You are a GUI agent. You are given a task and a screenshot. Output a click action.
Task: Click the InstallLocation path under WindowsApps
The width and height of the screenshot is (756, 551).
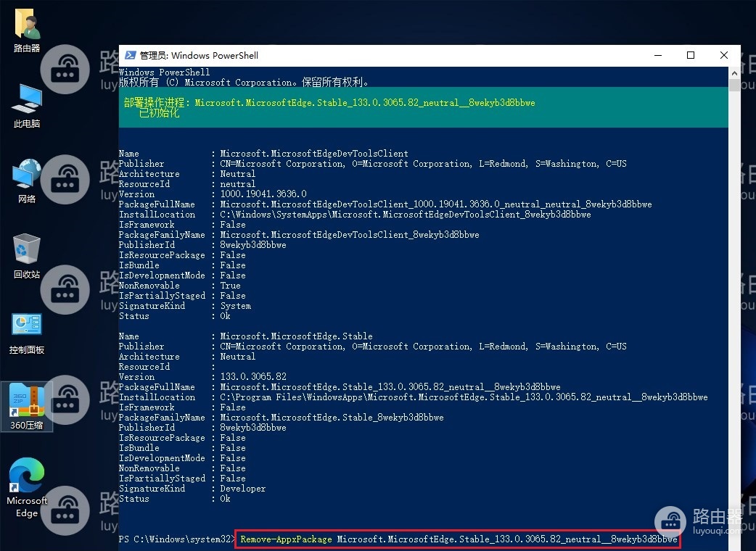click(464, 397)
